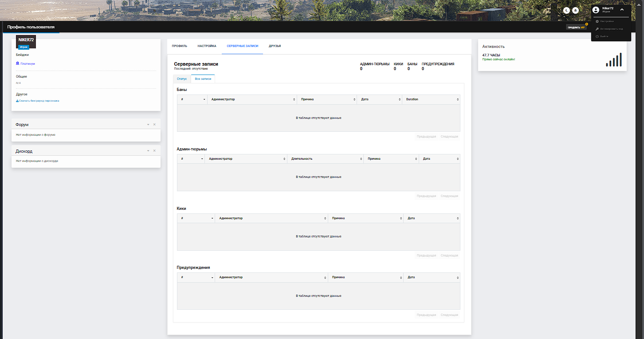Click the gear icon beside Настройки
This screenshot has height=339, width=644.
pos(597,21)
